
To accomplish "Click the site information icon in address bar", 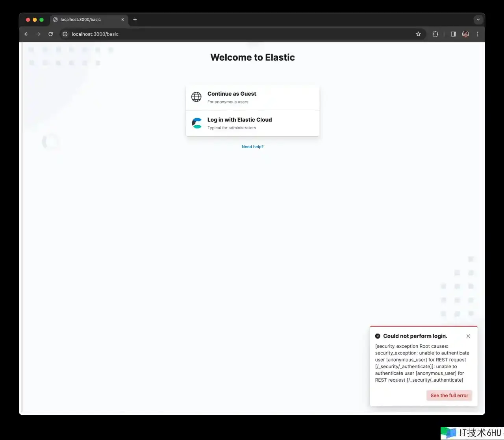I will tap(65, 34).
